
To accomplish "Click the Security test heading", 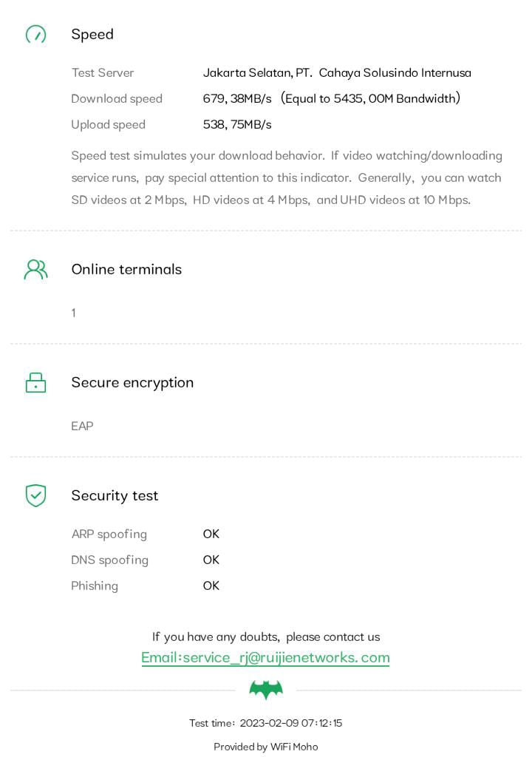I will [115, 495].
